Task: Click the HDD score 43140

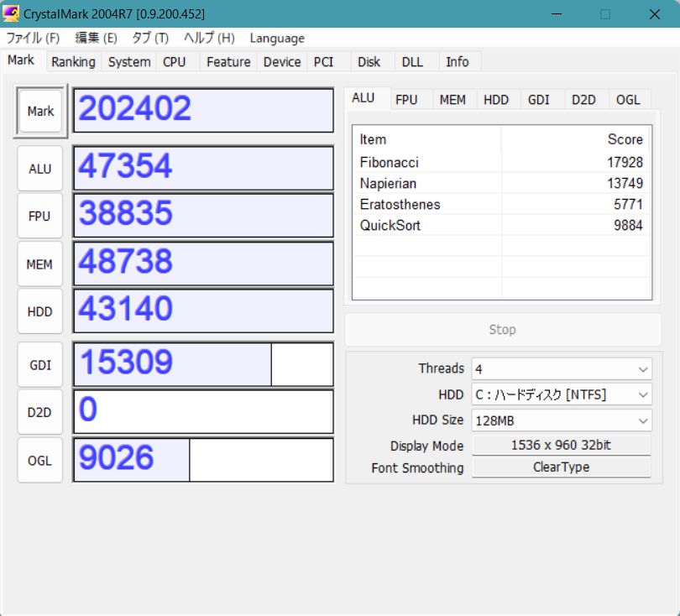Action: pyautogui.click(x=203, y=311)
